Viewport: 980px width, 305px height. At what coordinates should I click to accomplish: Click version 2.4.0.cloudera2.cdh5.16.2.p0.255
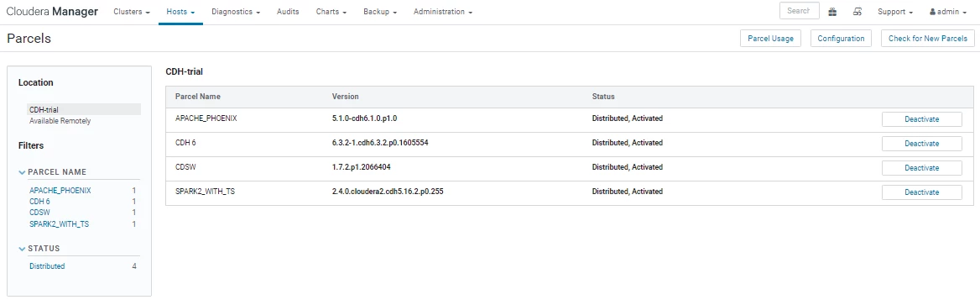click(388, 192)
